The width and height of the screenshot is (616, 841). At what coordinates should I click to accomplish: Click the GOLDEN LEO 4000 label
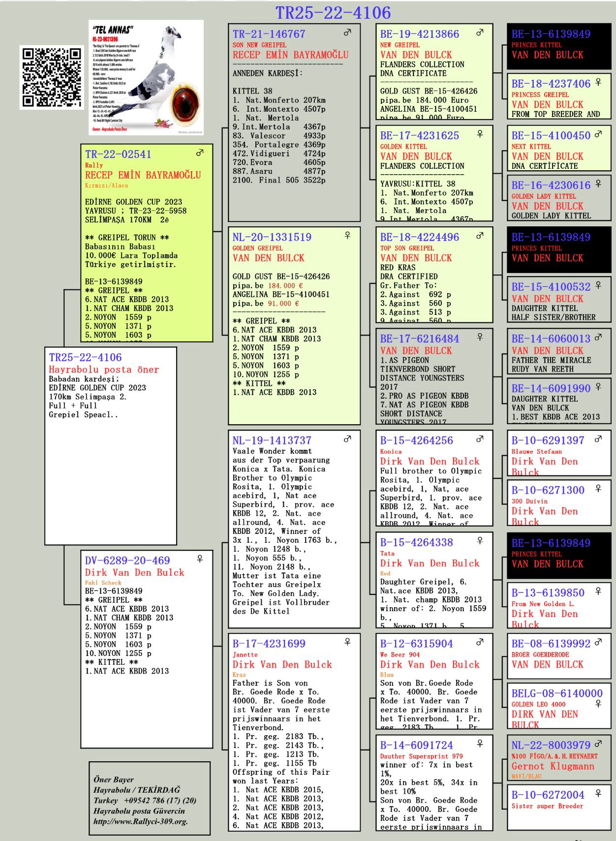tap(538, 704)
